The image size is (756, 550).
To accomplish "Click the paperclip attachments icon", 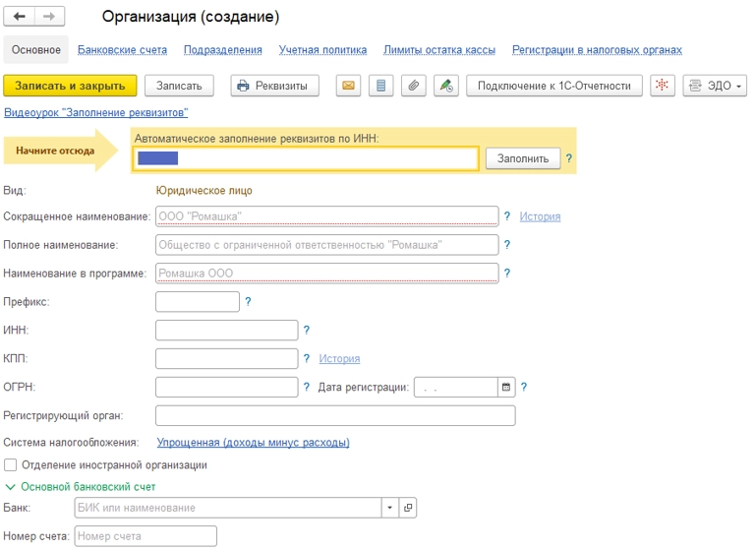I will (413, 86).
